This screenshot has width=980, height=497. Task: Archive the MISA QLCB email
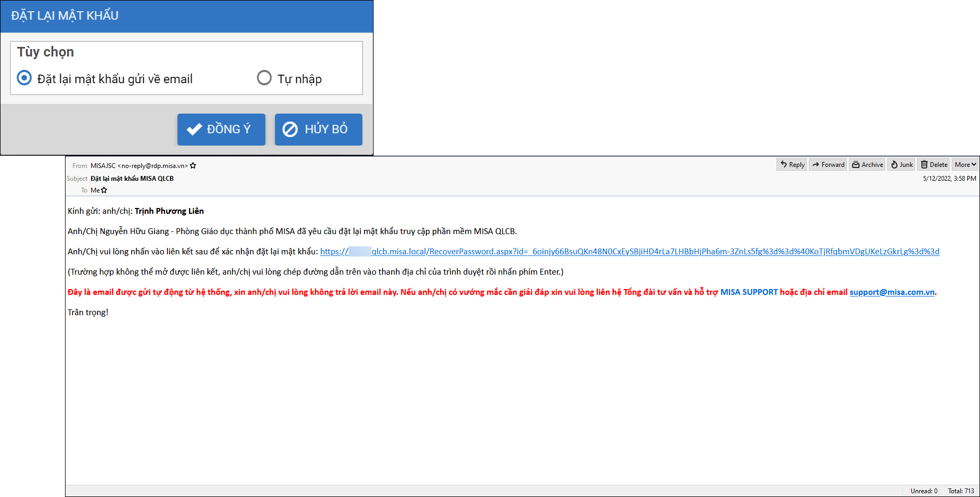[867, 165]
